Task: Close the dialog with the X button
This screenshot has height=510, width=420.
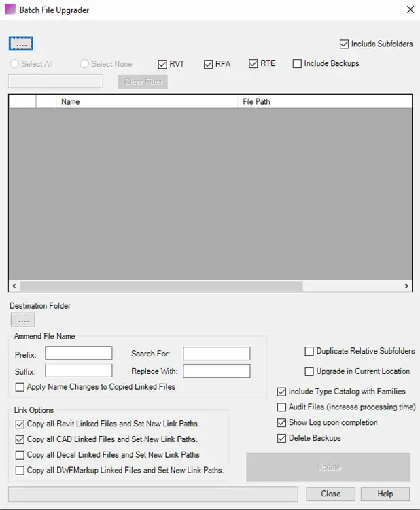Action: (410, 10)
